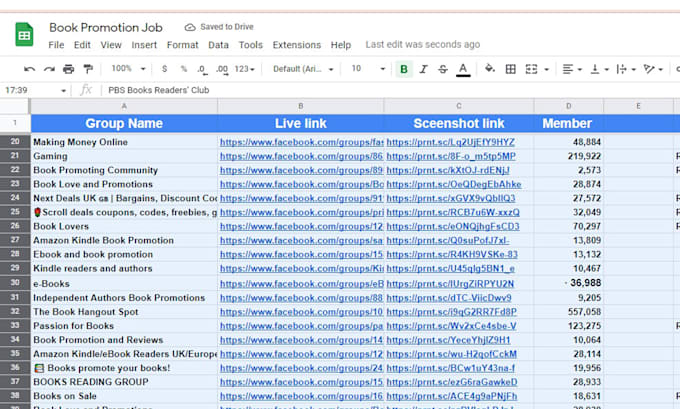Select column D header
The height and width of the screenshot is (409, 680).
[569, 106]
